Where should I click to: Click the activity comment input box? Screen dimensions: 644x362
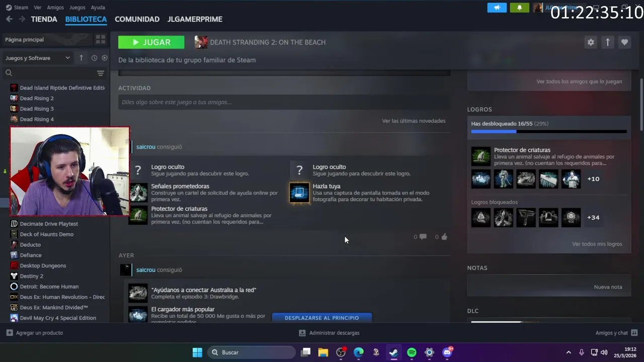[284, 102]
